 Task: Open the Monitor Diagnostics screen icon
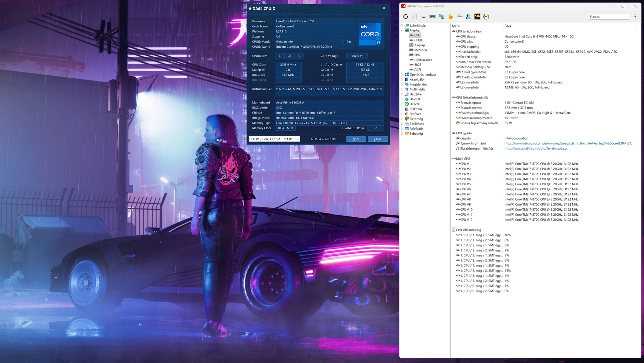click(441, 16)
